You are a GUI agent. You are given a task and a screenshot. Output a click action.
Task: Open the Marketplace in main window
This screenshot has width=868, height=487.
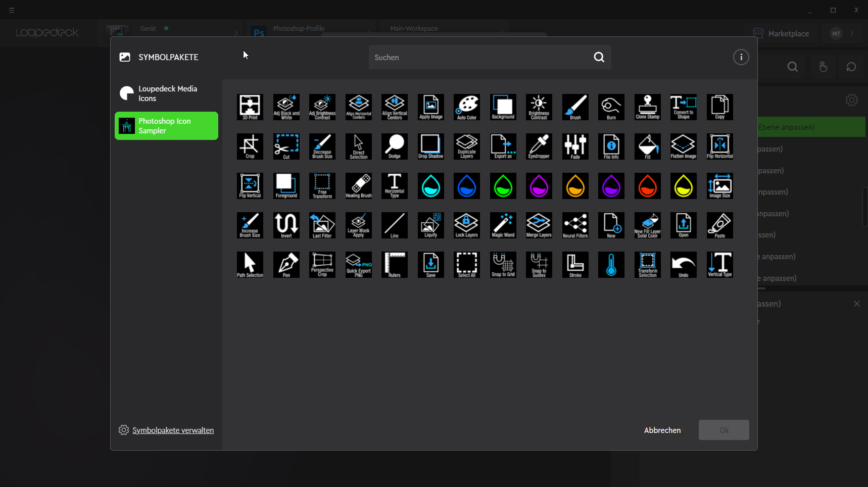click(x=781, y=33)
